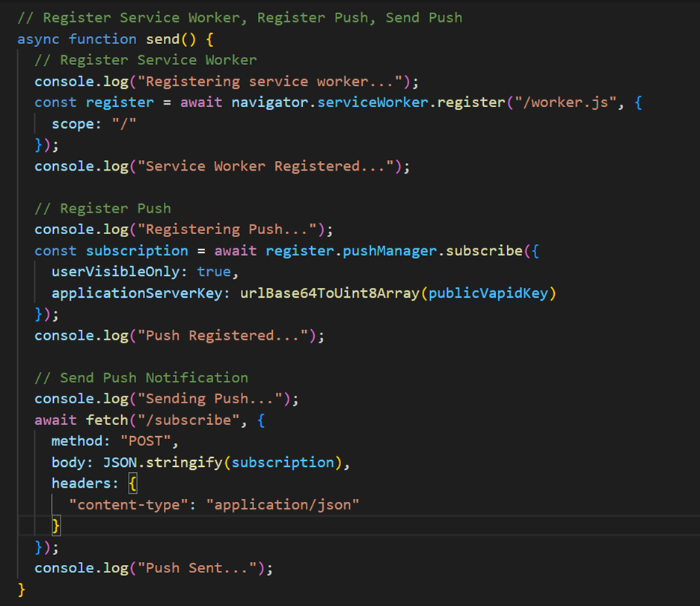This screenshot has height=606, width=700.
Task: Click the 'pushManager' property
Action: coord(390,251)
